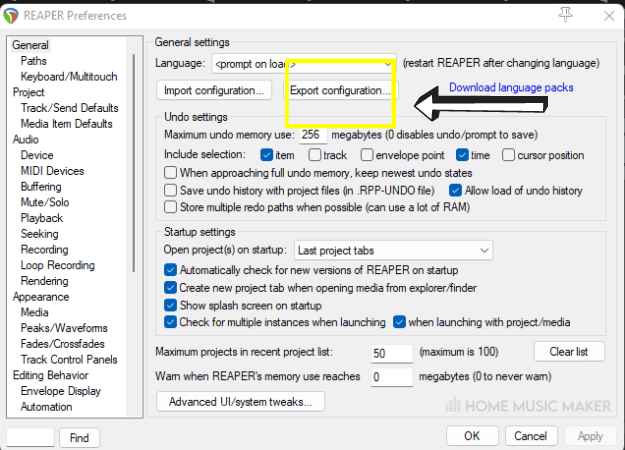Screen dimensions: 625x450
Task: Open the Language dropdown
Action: coord(304,64)
